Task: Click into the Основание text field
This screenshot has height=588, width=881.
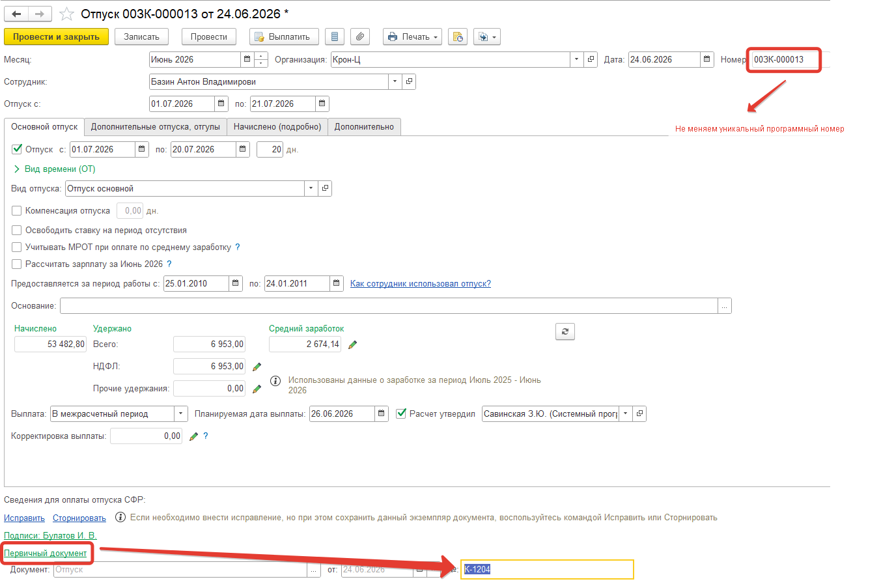Action: coord(389,305)
